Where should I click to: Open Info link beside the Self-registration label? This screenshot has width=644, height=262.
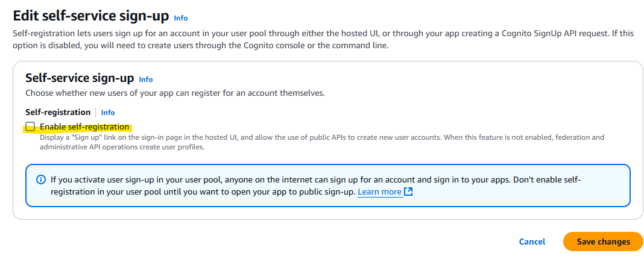pos(108,112)
